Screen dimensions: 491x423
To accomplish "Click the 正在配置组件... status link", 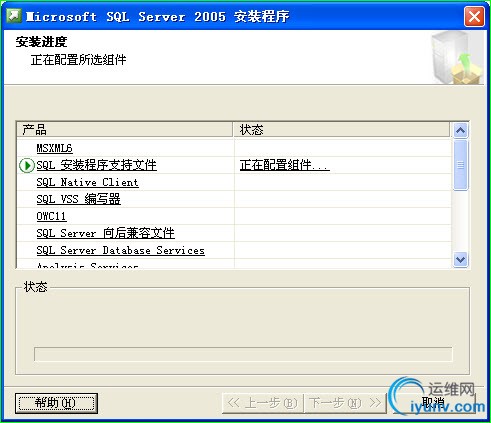I will tap(285, 165).
